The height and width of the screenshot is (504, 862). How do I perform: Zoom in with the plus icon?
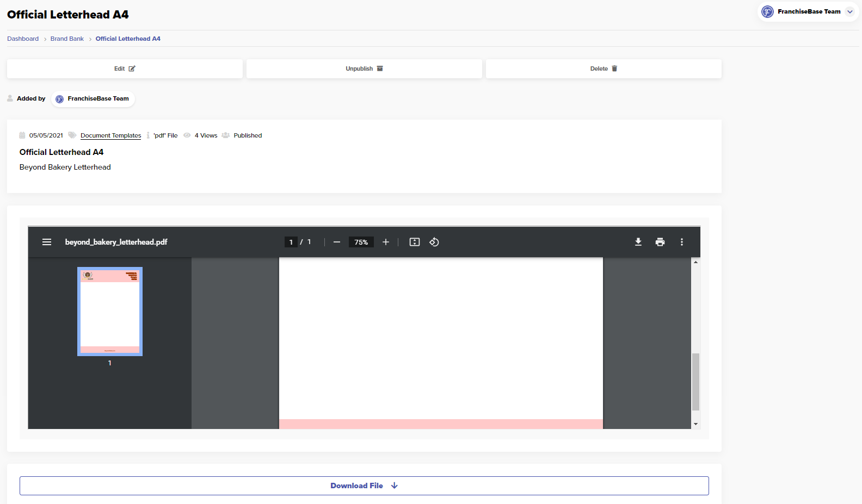click(386, 242)
